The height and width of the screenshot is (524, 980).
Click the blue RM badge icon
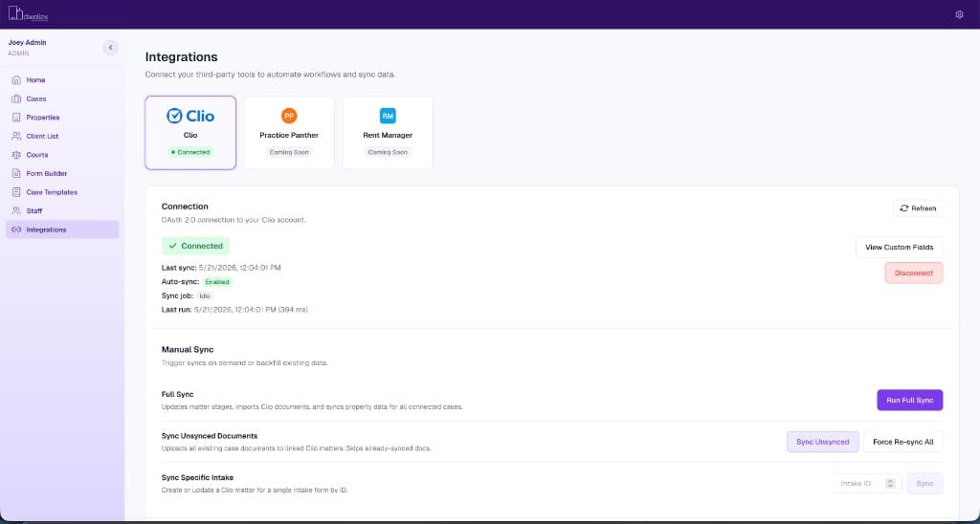tap(388, 116)
